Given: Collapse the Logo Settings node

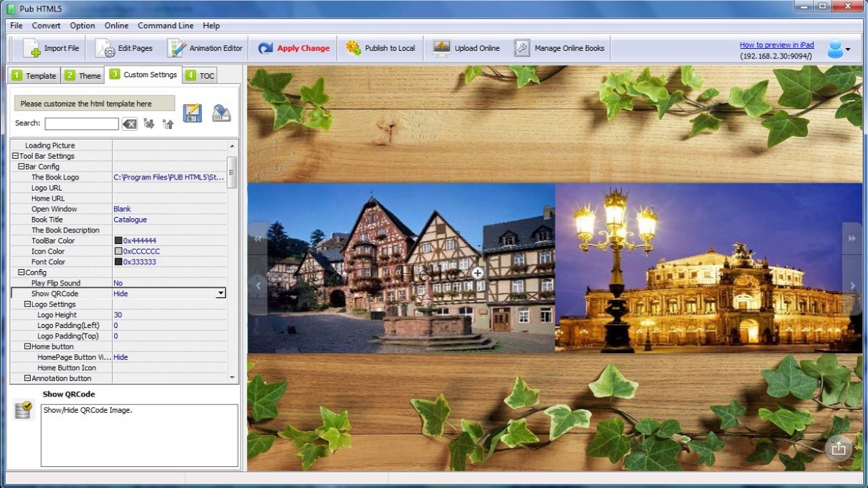Looking at the screenshot, I should click(28, 304).
